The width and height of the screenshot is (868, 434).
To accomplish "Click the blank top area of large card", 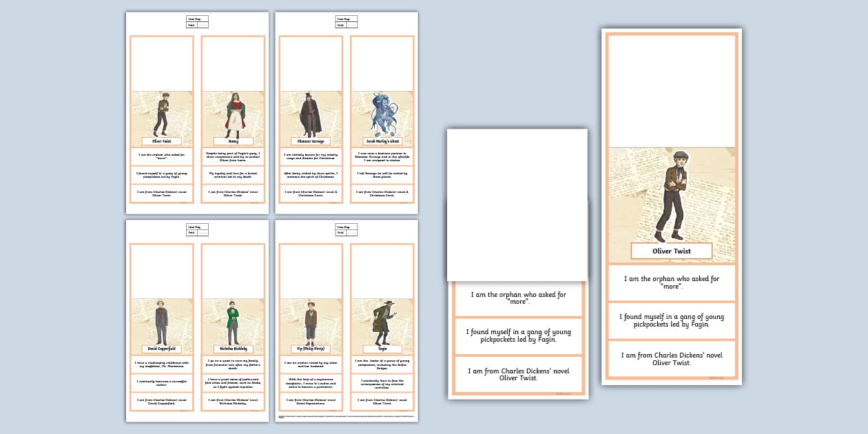I will coord(671,90).
